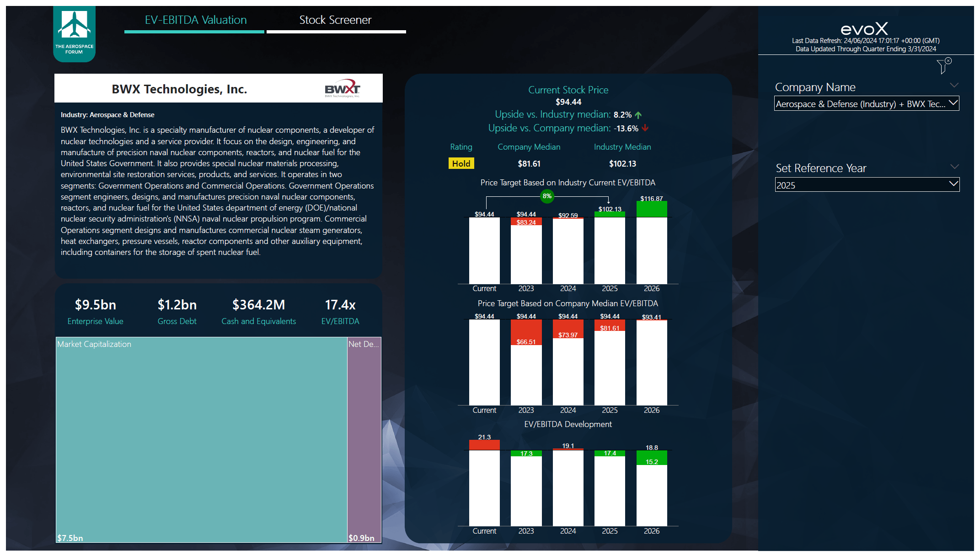This screenshot has height=557, width=980.
Task: Click the evoX logo
Action: (864, 29)
